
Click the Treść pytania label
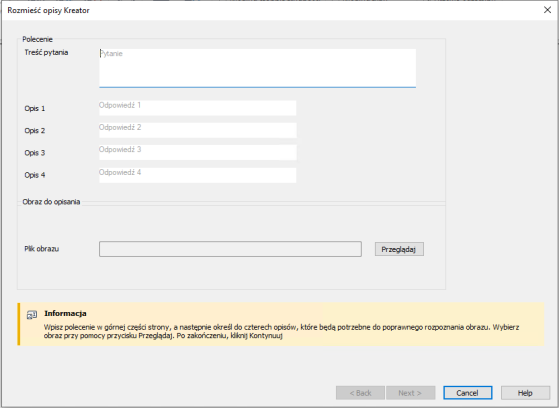pos(46,52)
